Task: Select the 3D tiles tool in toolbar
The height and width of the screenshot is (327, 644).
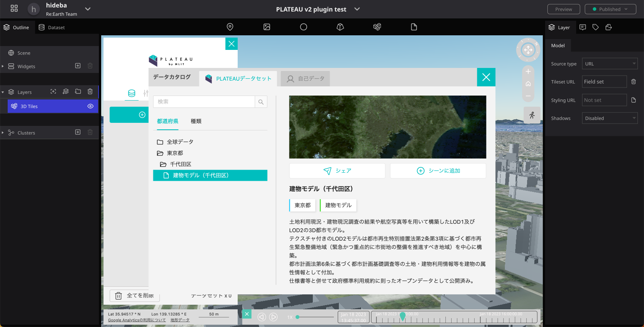Action: pos(377,27)
